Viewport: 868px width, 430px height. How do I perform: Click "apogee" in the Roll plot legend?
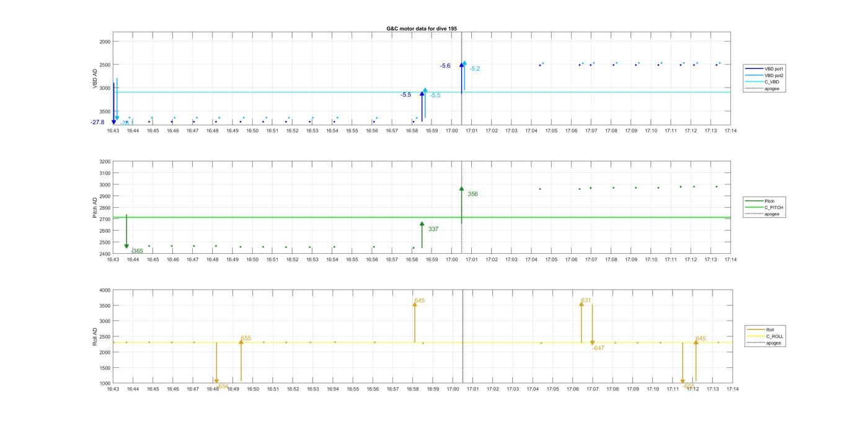tap(764, 343)
